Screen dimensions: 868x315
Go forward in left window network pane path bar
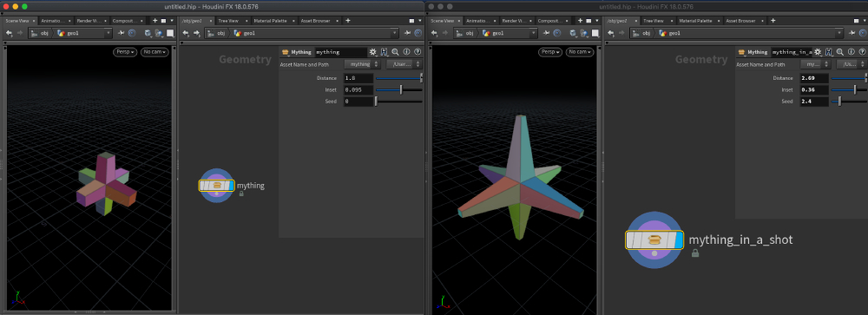click(196, 33)
